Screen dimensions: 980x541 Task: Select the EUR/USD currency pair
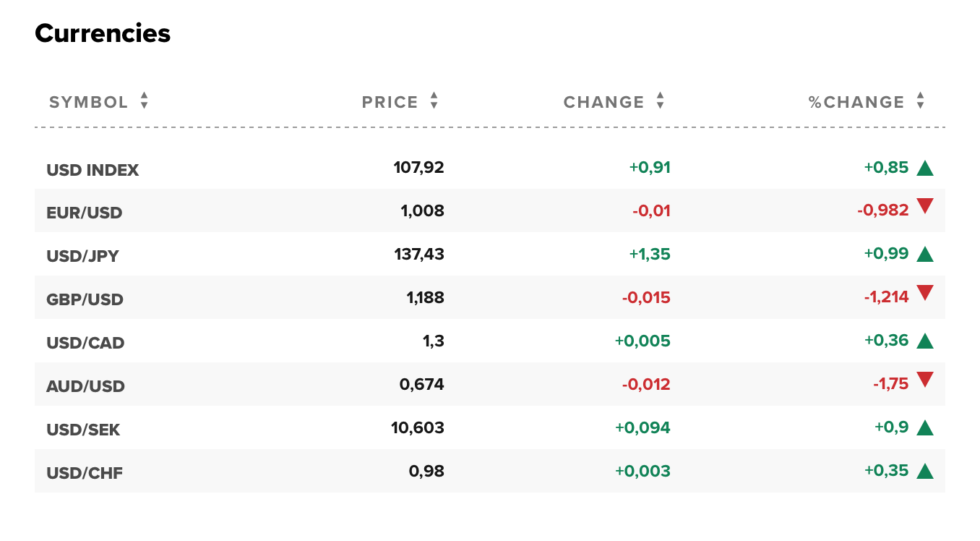tap(85, 213)
